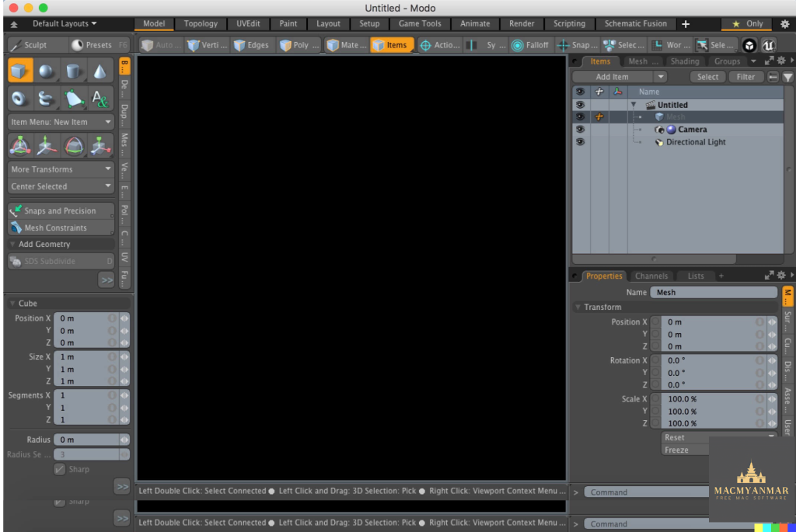Open the Center Selected dropdown
The image size is (796, 532).
point(61,186)
